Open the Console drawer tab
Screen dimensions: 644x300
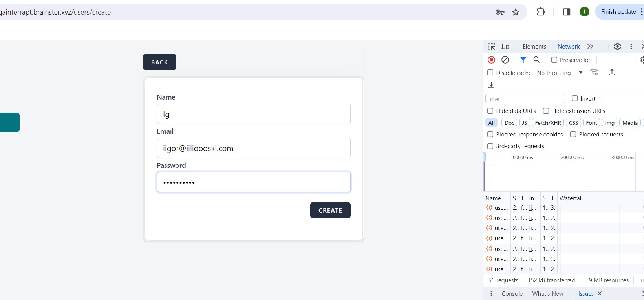[512, 294]
